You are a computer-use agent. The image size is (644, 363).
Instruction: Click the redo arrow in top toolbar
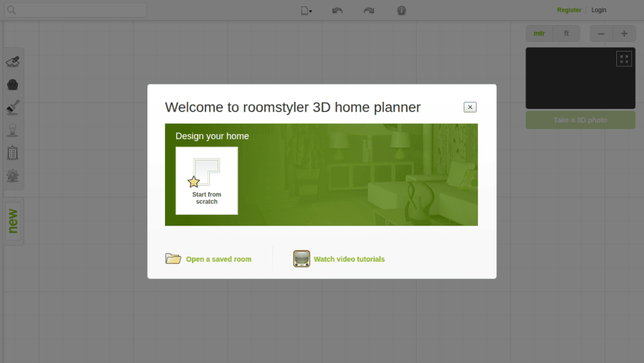pos(369,11)
